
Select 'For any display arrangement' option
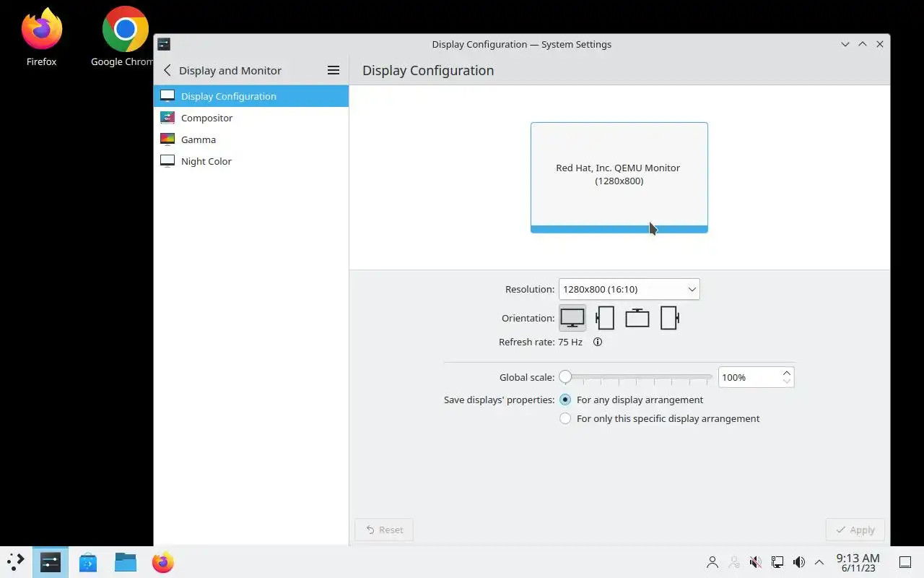632,400
